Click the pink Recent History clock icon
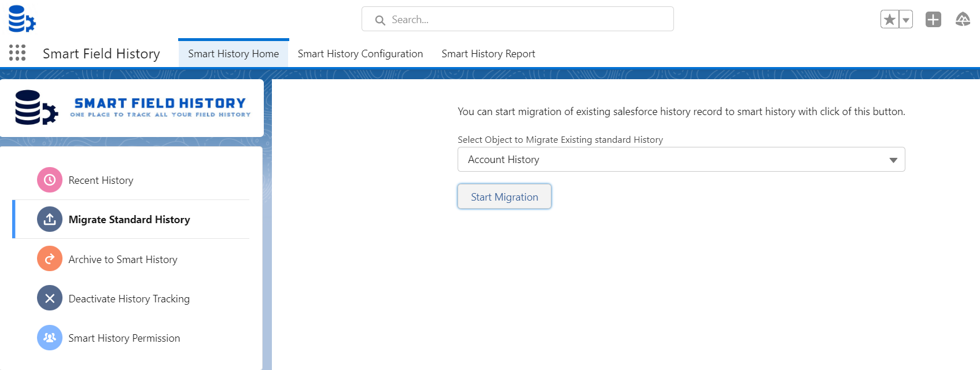The image size is (980, 370). point(50,180)
